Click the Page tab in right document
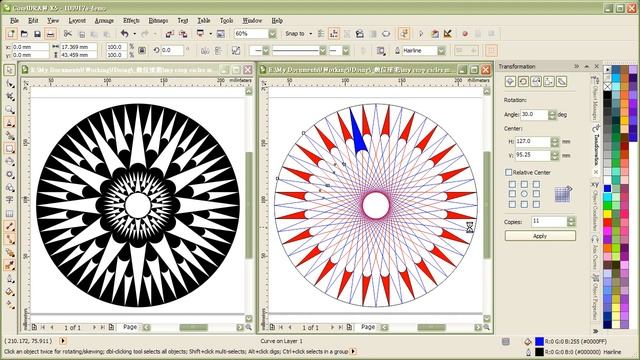Screen dimensions: 640x360 click(x=368, y=327)
